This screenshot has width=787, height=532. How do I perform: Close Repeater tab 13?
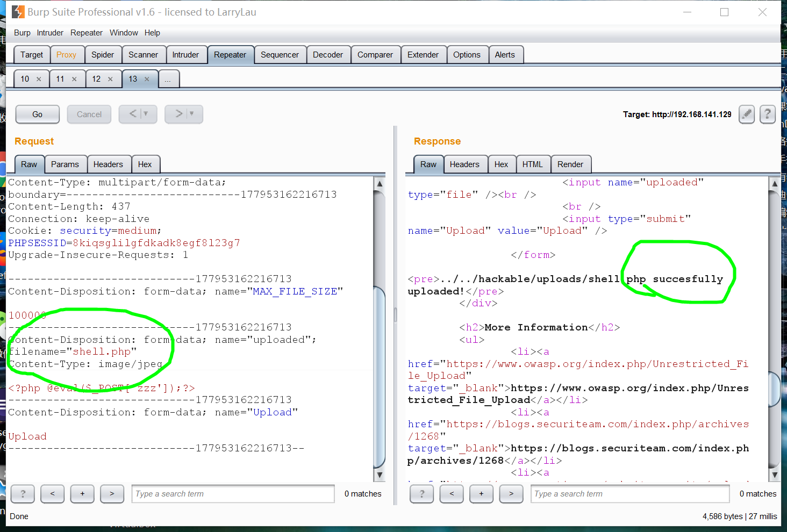coord(147,79)
